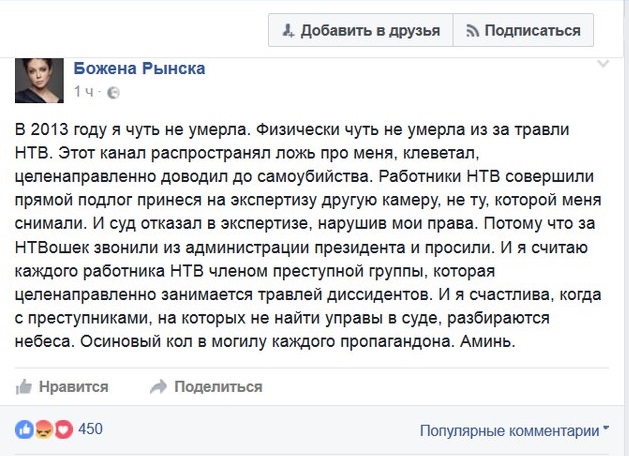This screenshot has height=456, width=629.
Task: Click the author profile photo thumbnail
Action: pos(39,80)
